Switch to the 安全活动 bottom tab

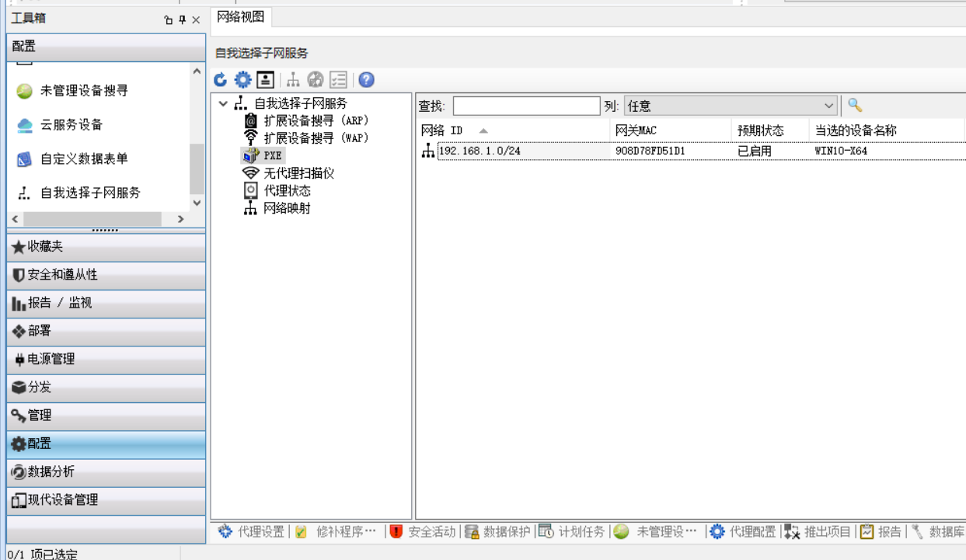[x=431, y=531]
